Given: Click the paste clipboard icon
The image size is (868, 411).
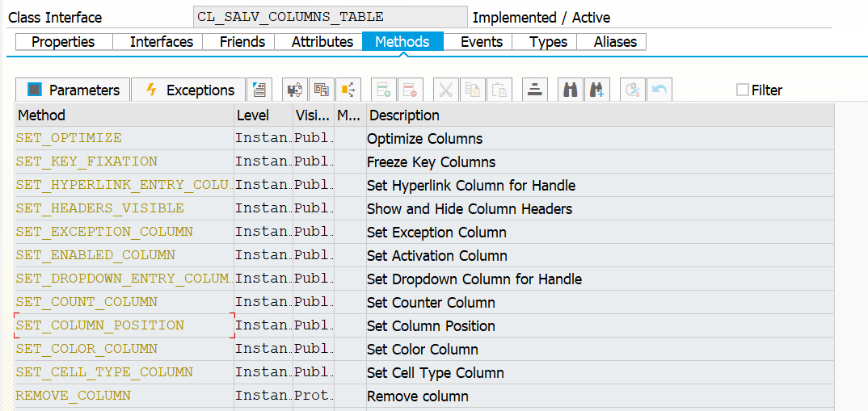Looking at the screenshot, I should [x=499, y=90].
